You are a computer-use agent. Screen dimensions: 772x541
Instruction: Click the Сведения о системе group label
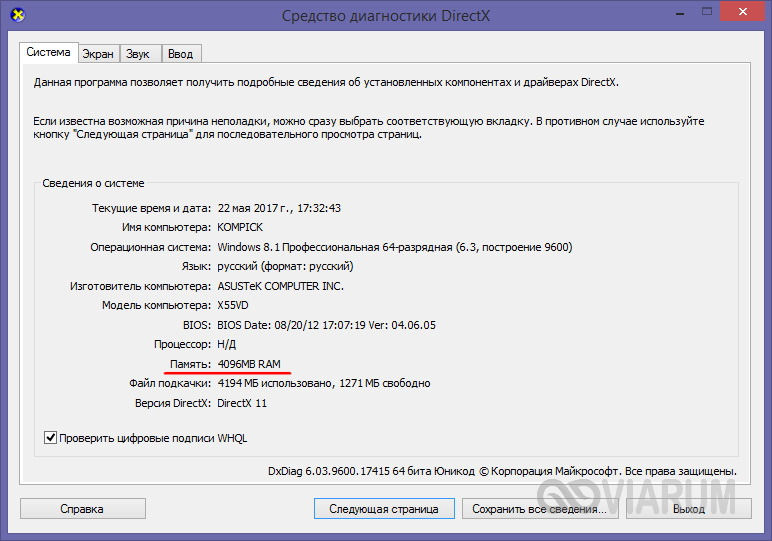click(x=93, y=183)
